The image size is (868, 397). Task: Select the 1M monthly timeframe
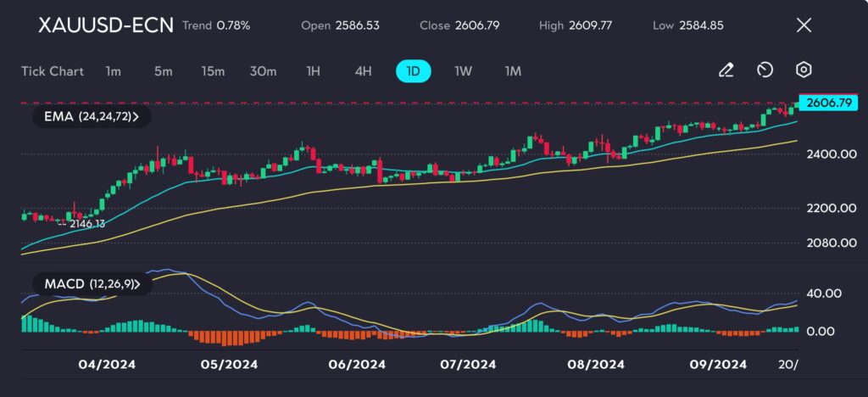[513, 71]
